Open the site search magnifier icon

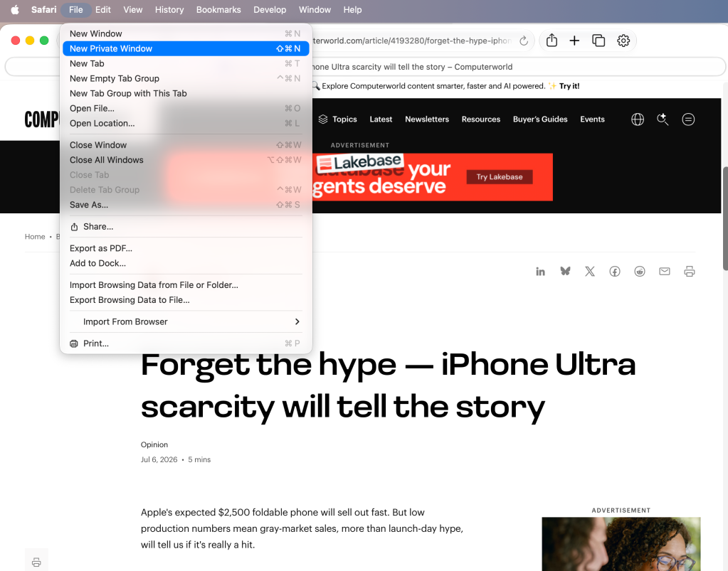[663, 119]
